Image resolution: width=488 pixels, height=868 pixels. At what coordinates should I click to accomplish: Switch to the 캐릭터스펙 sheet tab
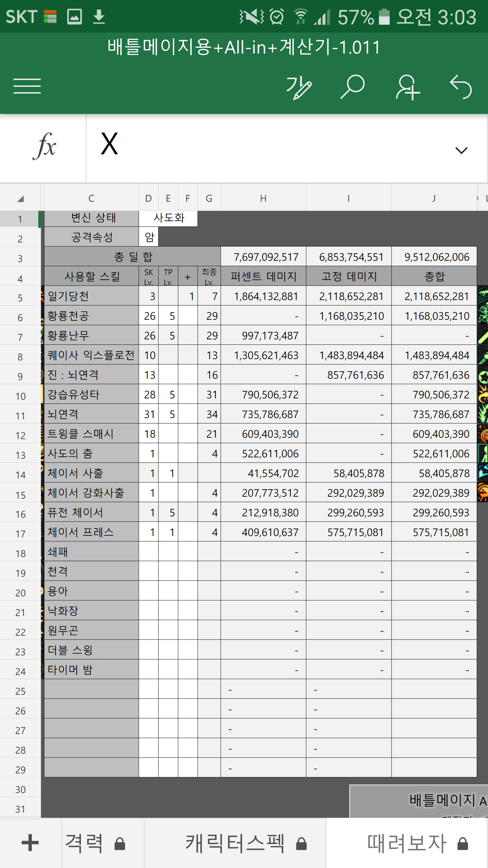click(x=235, y=843)
